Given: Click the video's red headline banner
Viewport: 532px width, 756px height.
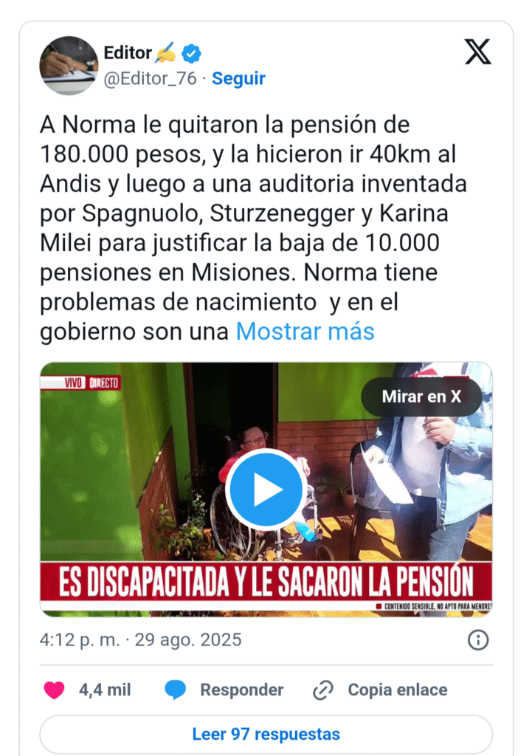Looking at the screenshot, I should pos(266,582).
